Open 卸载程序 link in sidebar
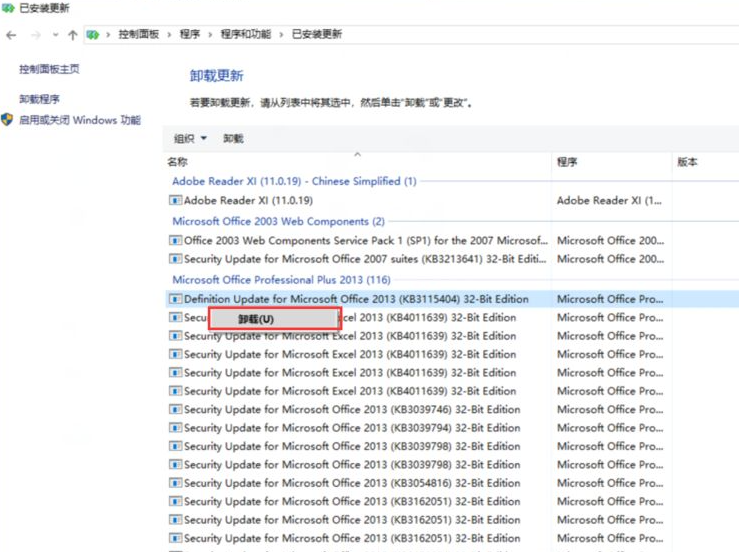Image resolution: width=739 pixels, height=552 pixels. (39, 99)
